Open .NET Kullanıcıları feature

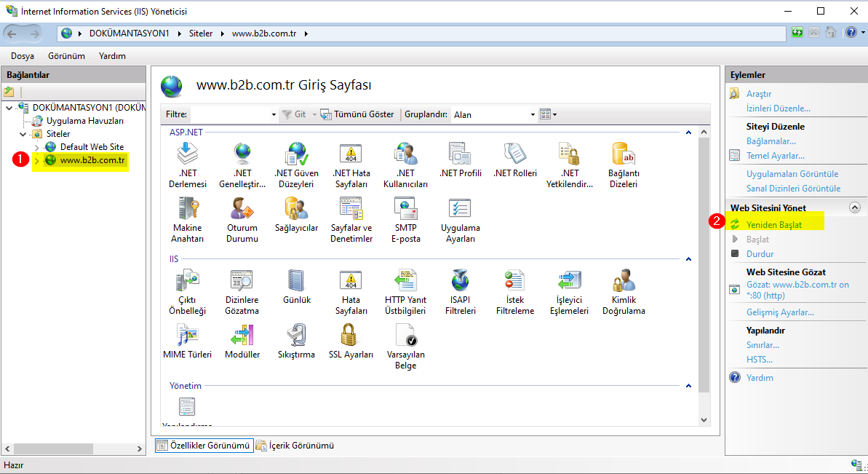click(405, 165)
